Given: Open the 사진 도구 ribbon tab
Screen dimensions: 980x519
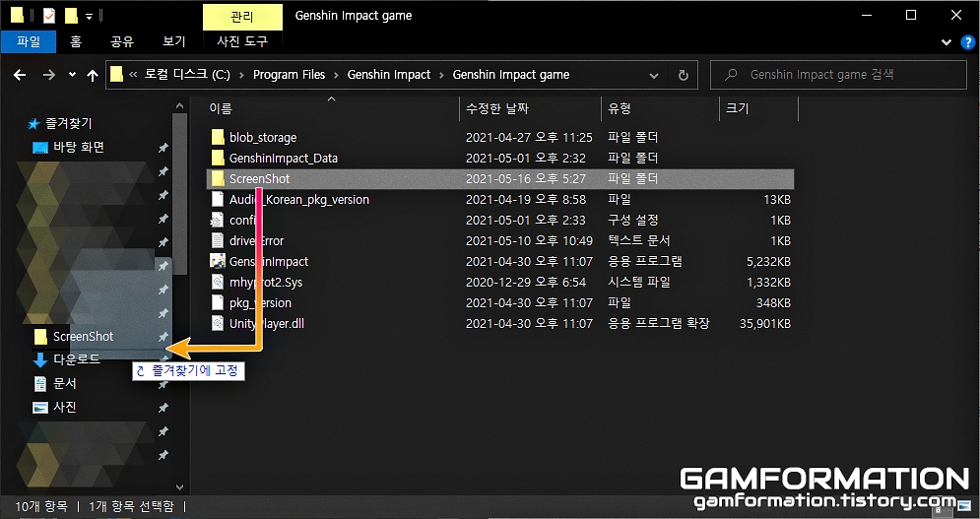Looking at the screenshot, I should 242,41.
